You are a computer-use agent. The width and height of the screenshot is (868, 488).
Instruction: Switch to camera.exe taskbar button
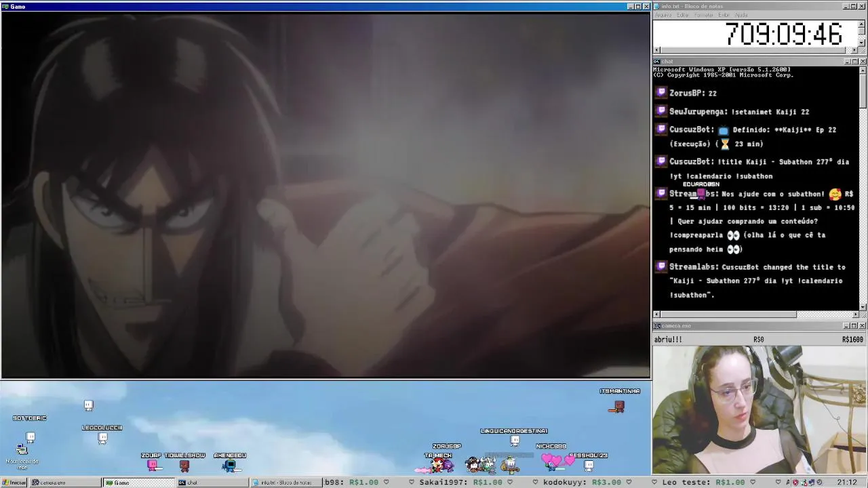click(x=64, y=483)
